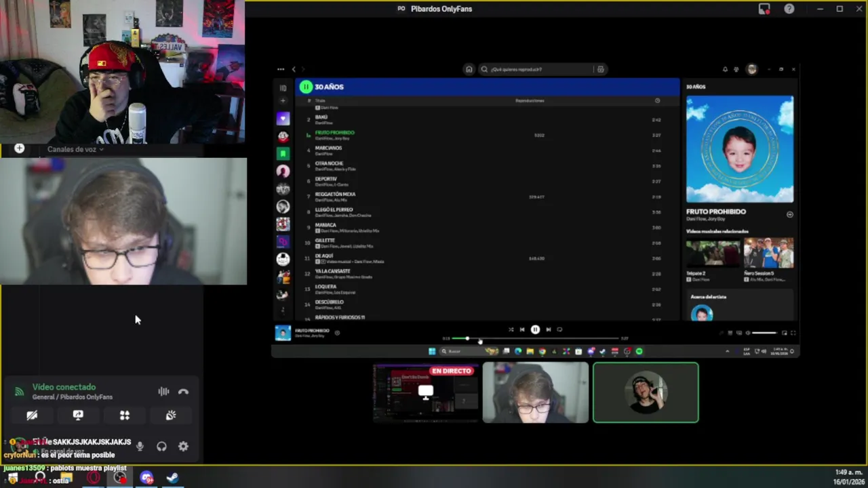
Task: Open Discord inbox icon in title bar
Action: click(764, 9)
